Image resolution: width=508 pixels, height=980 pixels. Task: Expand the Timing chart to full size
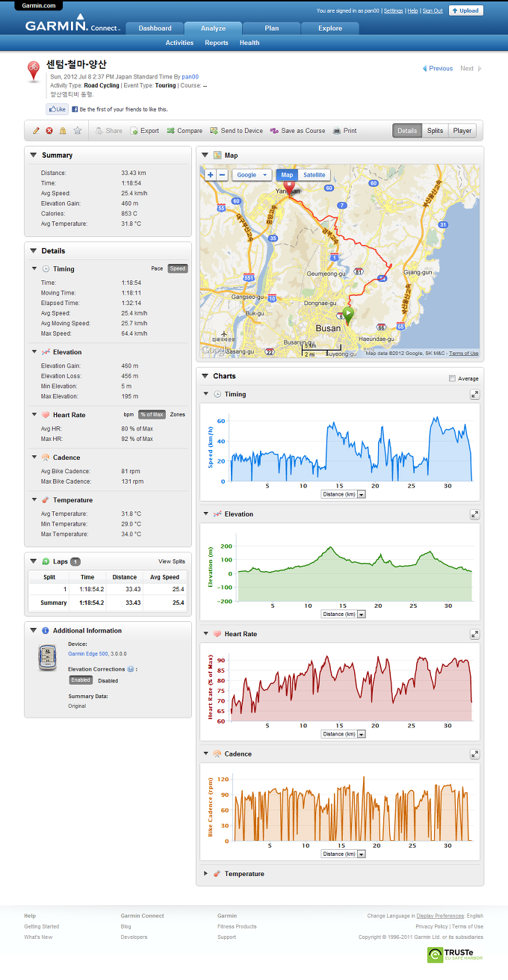pyautogui.click(x=474, y=394)
